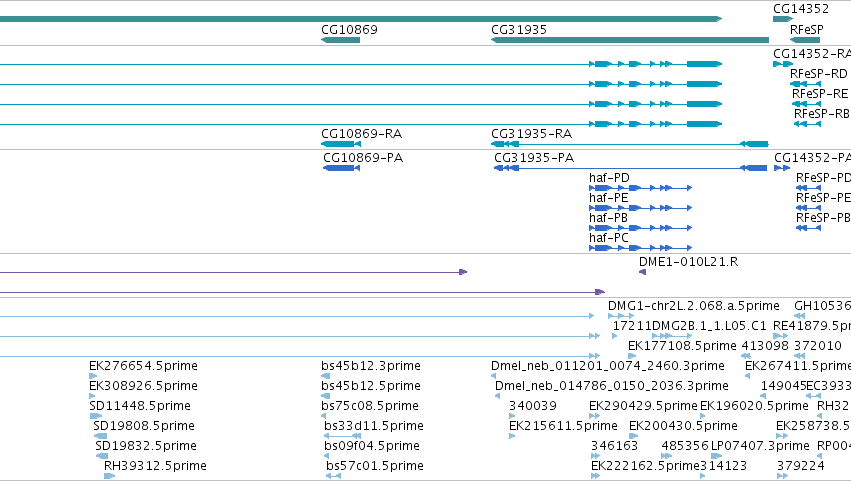
Task: Click the CG14352 gene label
Action: pyautogui.click(x=801, y=9)
